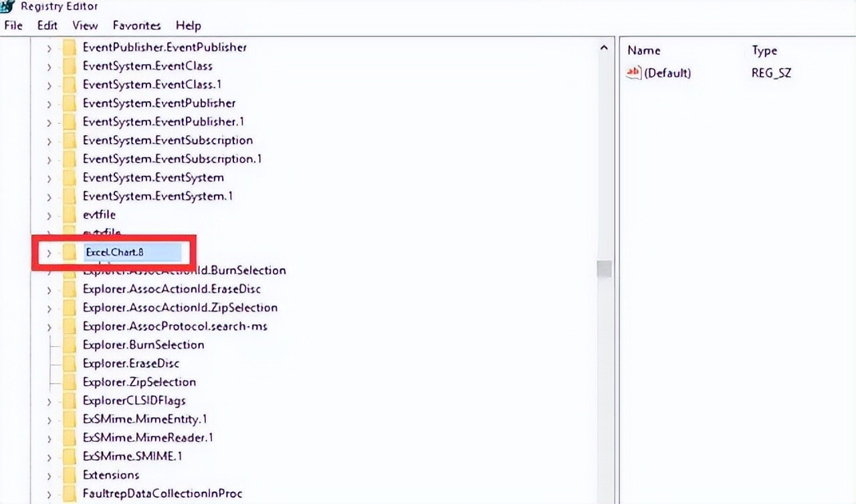856x504 pixels.
Task: Expand the EventSystem.EventClass key
Action: point(49,67)
